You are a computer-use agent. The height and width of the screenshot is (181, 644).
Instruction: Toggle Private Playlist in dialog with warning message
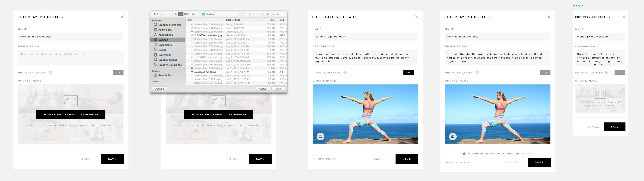tap(543, 73)
